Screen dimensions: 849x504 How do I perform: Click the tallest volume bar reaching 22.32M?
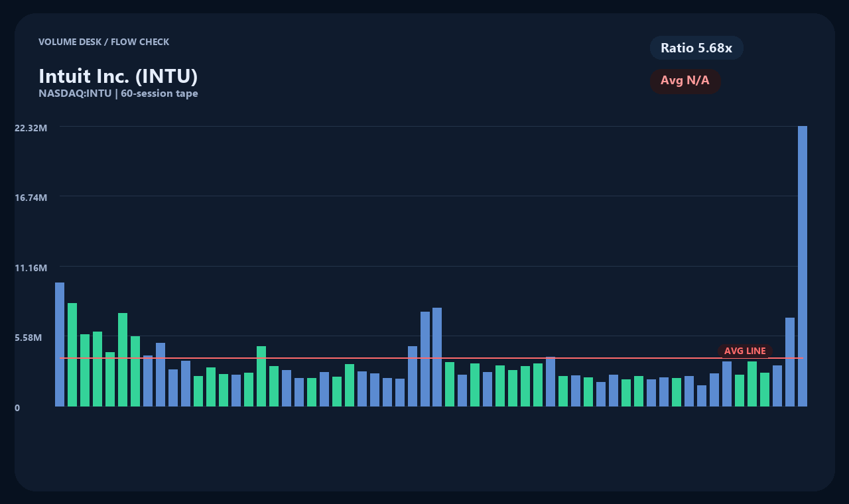pyautogui.click(x=803, y=266)
